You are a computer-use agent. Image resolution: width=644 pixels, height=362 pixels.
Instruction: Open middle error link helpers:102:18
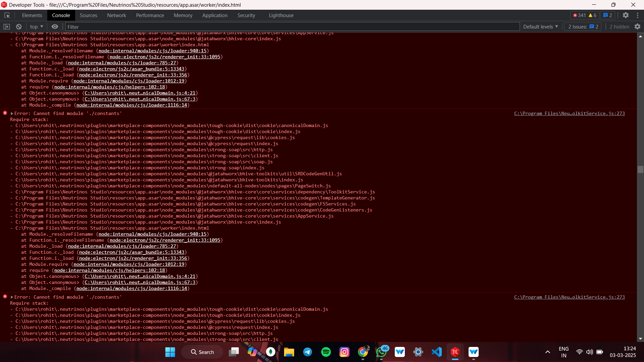tap(110, 270)
